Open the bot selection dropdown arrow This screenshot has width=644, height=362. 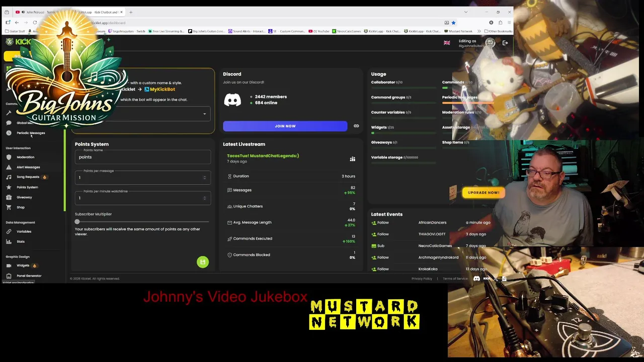204,114
